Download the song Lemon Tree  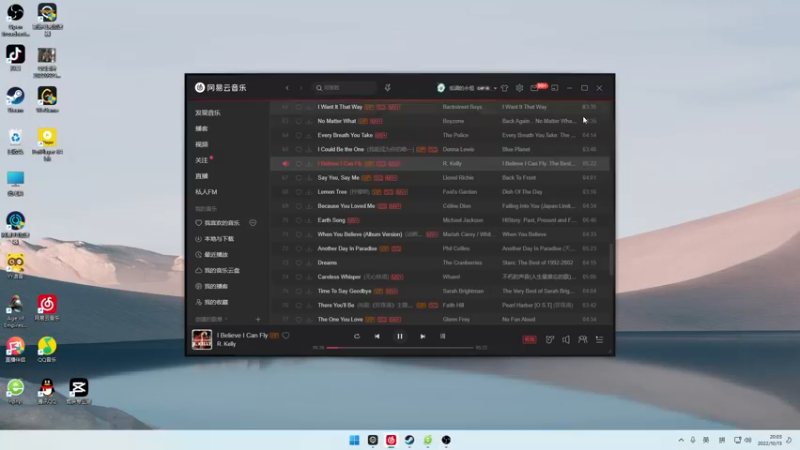tap(309, 192)
